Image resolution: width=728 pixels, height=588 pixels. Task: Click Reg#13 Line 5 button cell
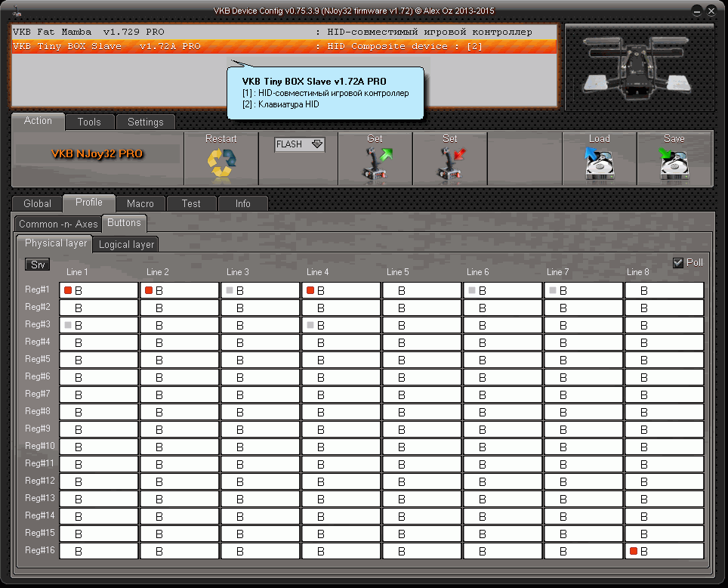[x=422, y=499]
